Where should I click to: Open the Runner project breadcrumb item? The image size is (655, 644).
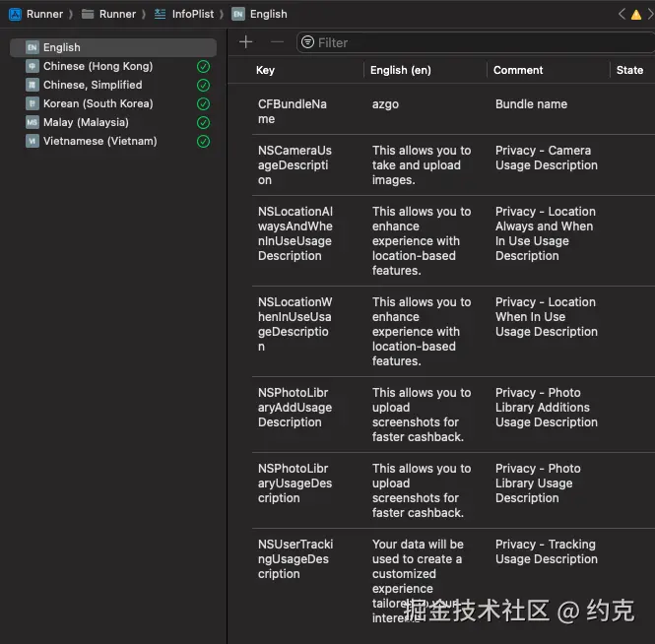(x=44, y=14)
